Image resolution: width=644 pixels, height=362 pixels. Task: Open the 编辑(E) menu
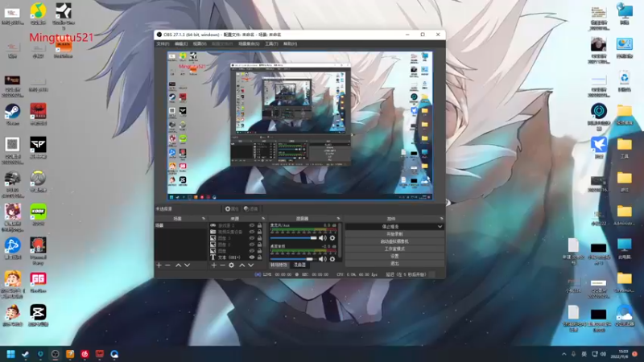[181, 43]
